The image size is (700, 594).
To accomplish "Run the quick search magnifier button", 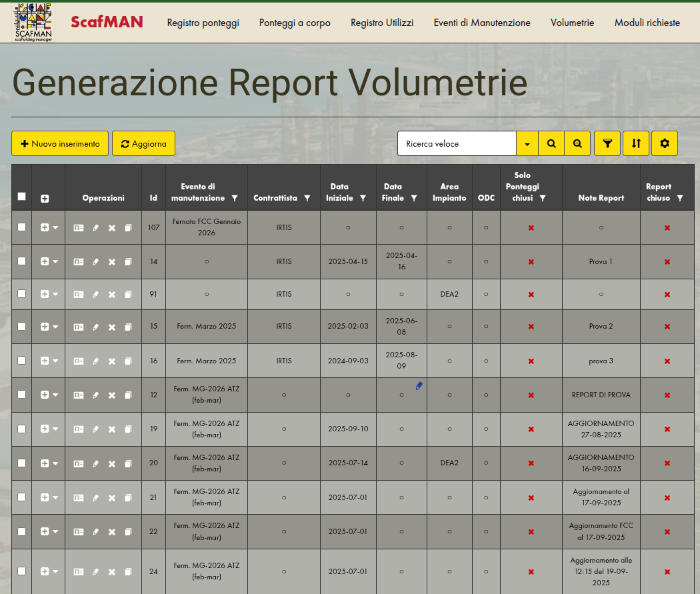I will (x=551, y=144).
